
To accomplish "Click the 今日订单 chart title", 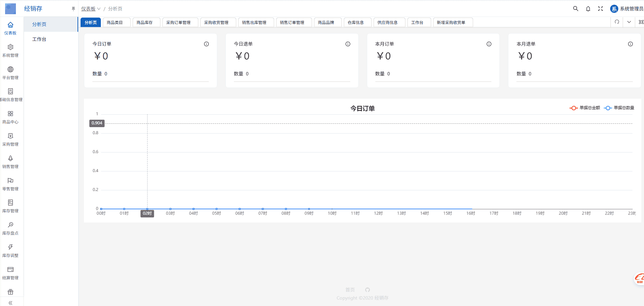I will click(362, 109).
